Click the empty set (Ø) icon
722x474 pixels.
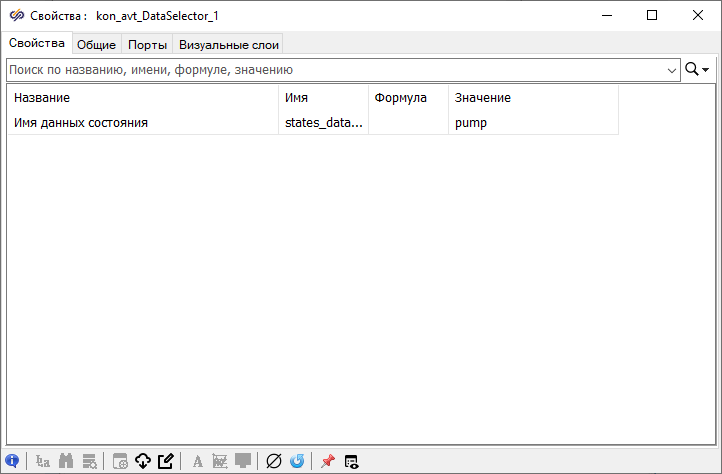pyautogui.click(x=273, y=461)
